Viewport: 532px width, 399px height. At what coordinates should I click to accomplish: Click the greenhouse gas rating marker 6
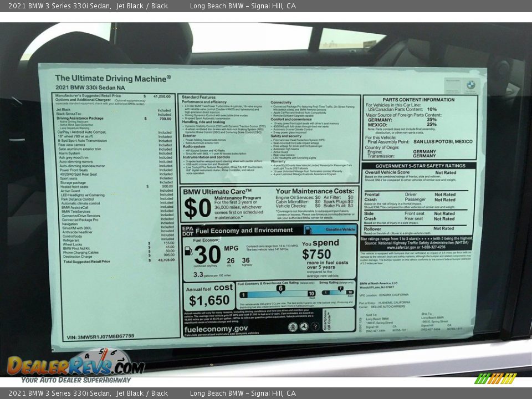280,289
